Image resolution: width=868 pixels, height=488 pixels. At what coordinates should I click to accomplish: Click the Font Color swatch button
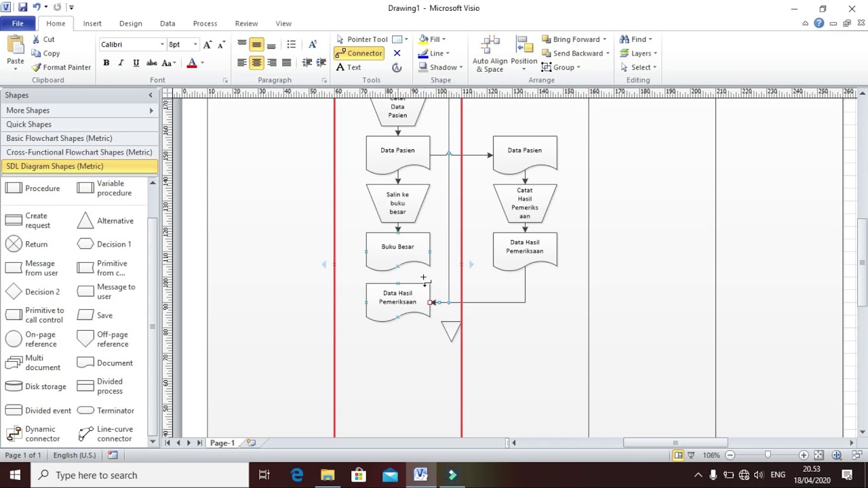192,63
